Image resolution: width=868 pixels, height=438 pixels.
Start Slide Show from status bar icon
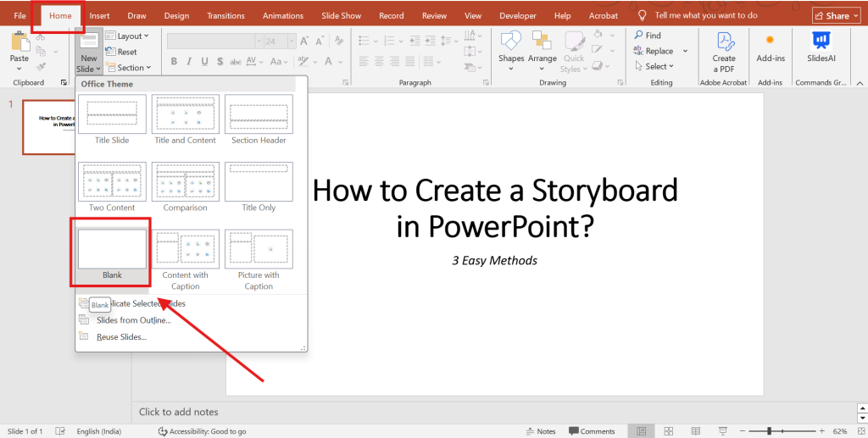coord(723,431)
